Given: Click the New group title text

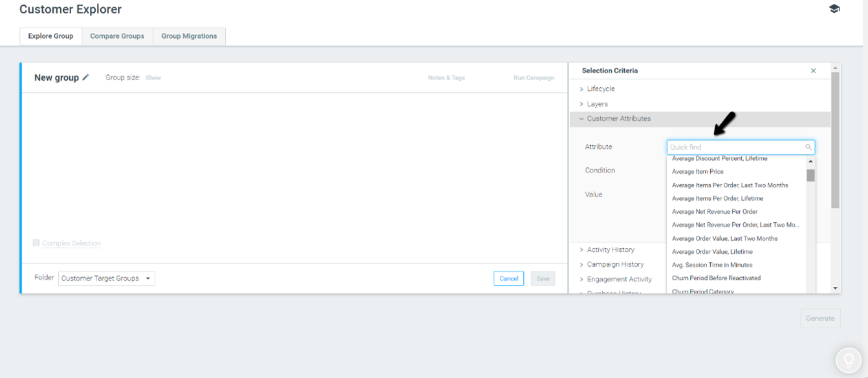Looking at the screenshot, I should (56, 78).
